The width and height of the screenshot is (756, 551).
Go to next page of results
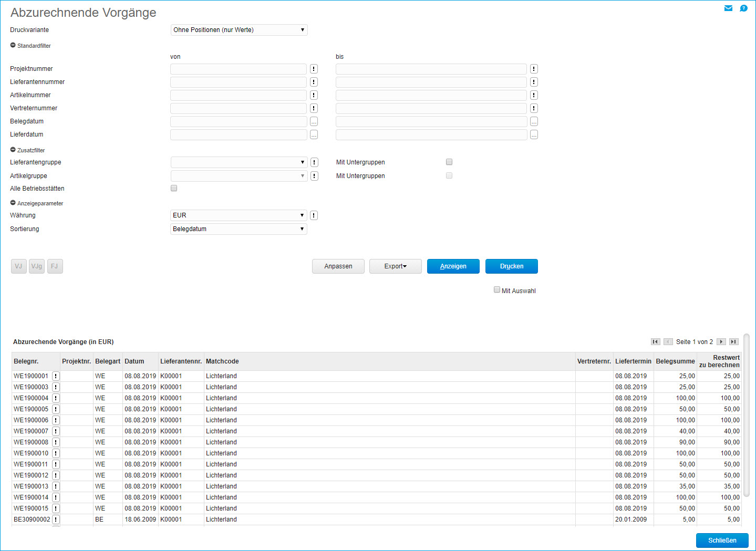(721, 342)
